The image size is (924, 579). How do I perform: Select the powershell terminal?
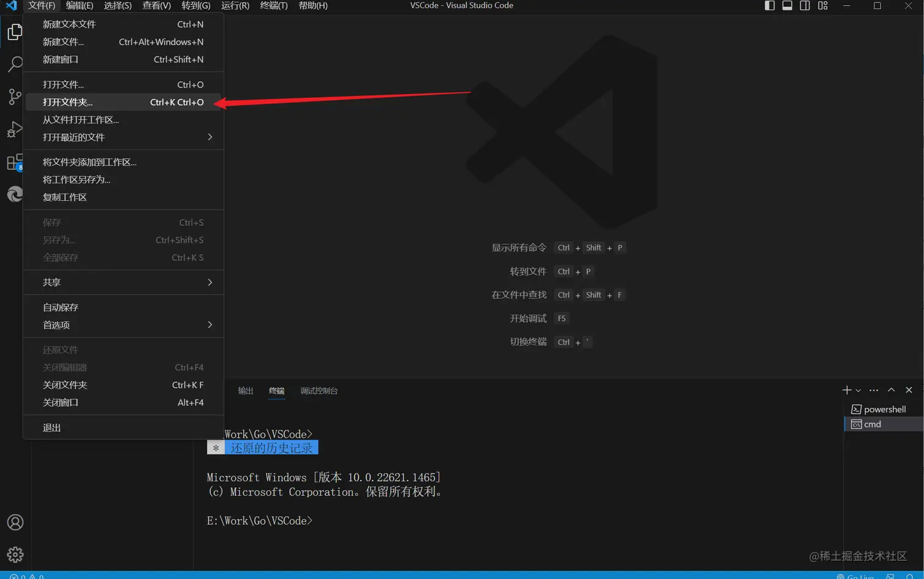tap(884, 409)
